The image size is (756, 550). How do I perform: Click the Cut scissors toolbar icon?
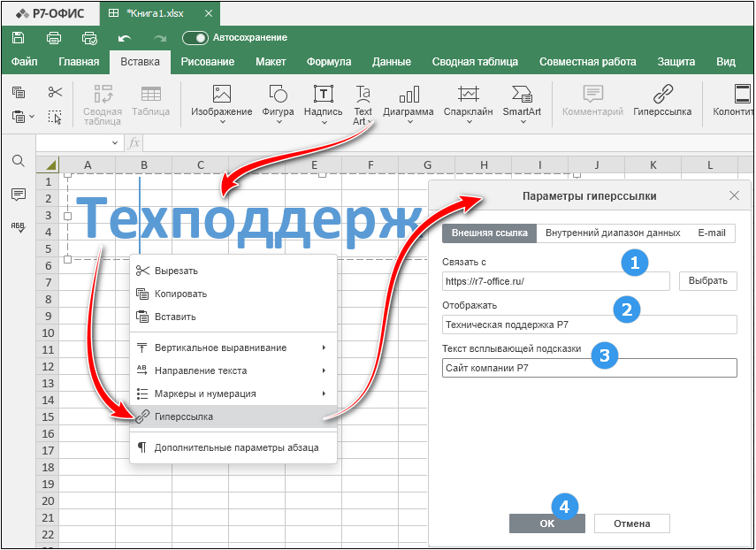click(55, 92)
